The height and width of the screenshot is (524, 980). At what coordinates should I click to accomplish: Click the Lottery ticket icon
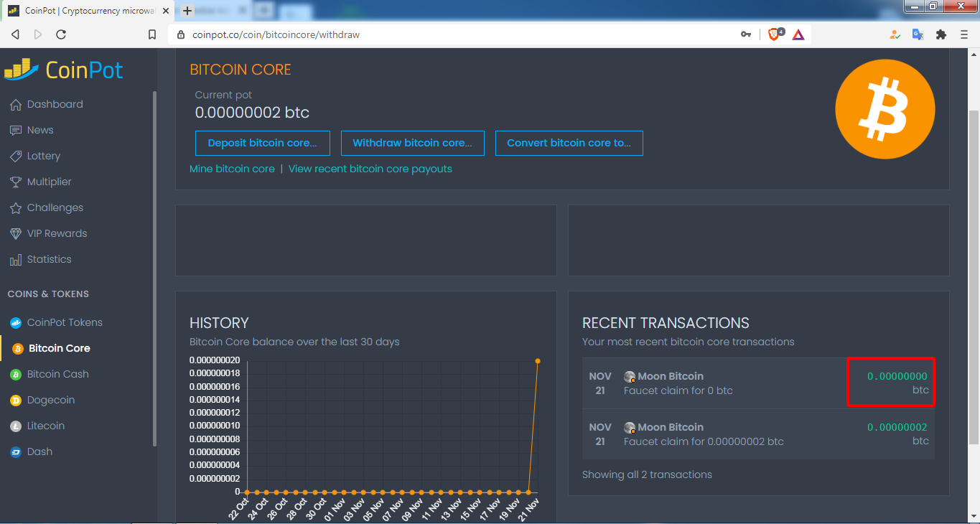point(15,156)
